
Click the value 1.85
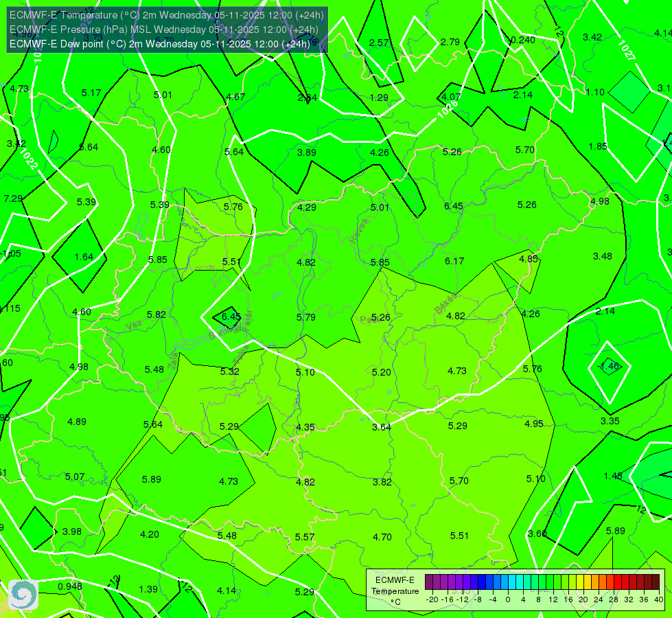(598, 146)
